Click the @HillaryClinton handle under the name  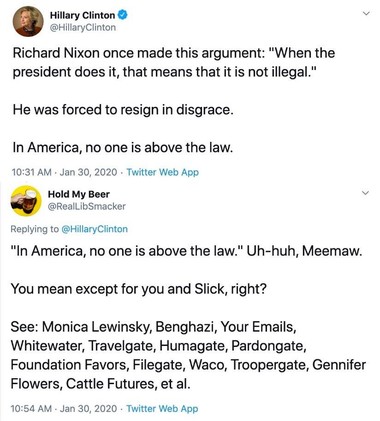tap(83, 27)
